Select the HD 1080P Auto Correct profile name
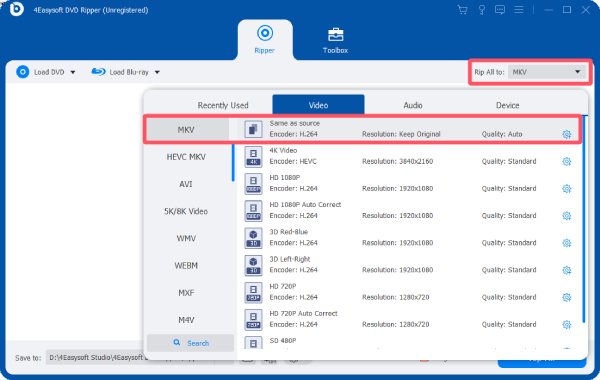 tap(305, 205)
